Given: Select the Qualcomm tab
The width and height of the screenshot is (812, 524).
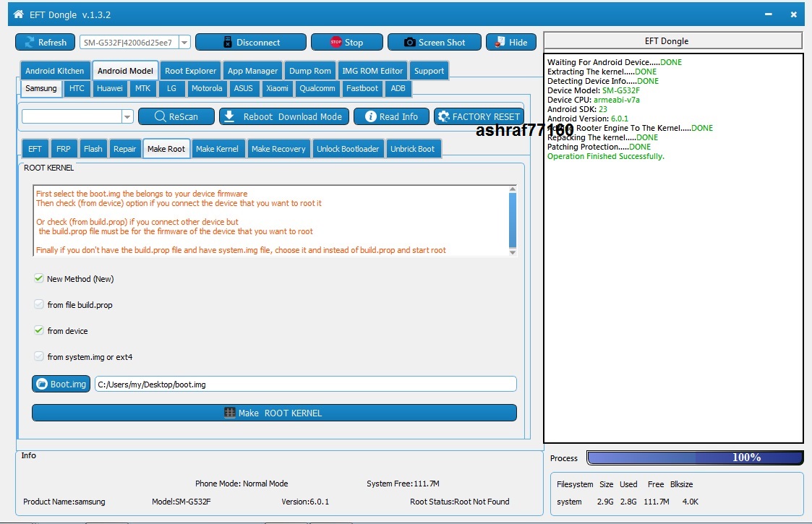Looking at the screenshot, I should click(317, 89).
